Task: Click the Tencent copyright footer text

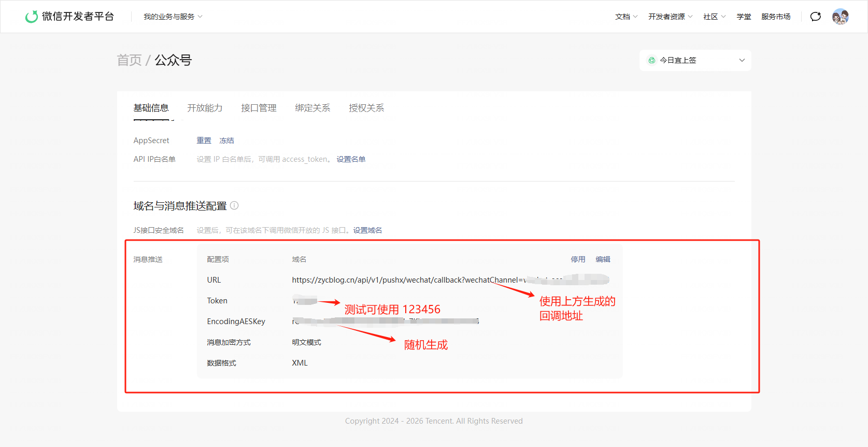Action: pyautogui.click(x=434, y=421)
